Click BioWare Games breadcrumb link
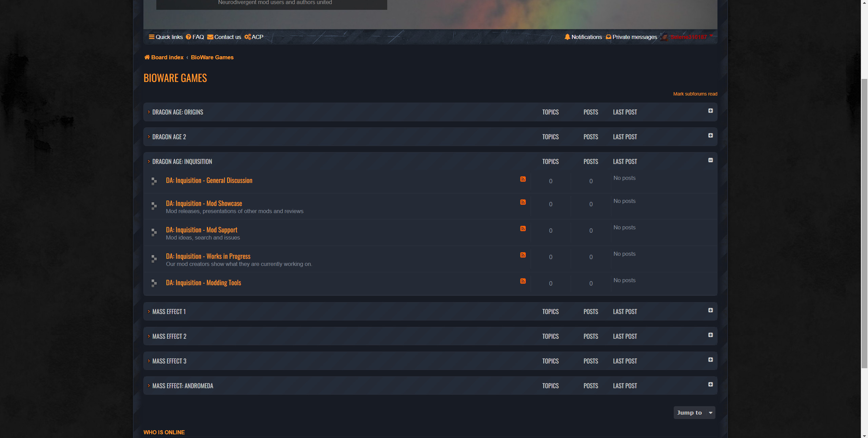Screen dimensions: 868x438 [x=212, y=57]
